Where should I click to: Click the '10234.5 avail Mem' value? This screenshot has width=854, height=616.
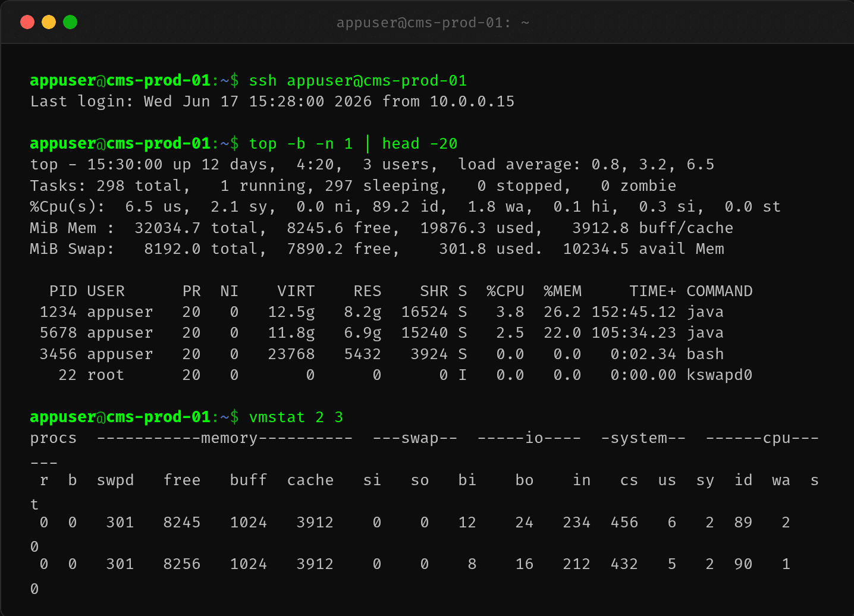coord(643,249)
